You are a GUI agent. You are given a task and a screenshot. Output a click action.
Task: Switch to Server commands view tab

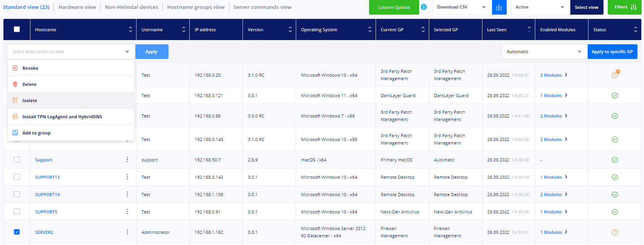263,7
